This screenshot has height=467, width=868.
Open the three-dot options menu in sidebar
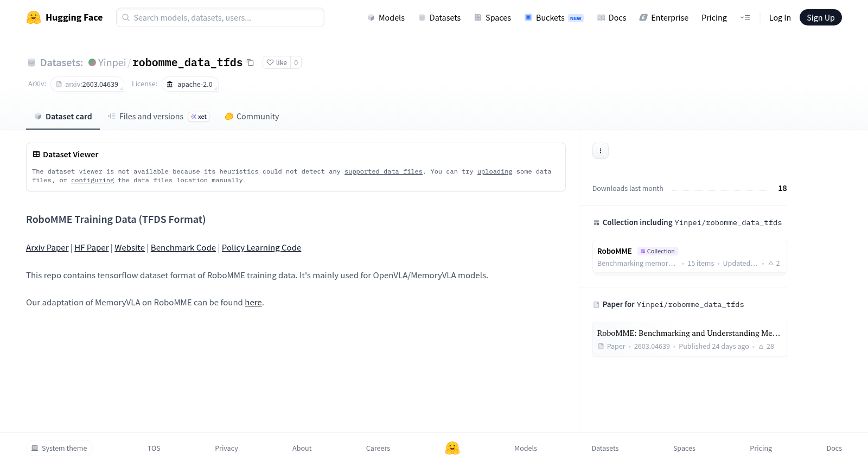pyautogui.click(x=601, y=151)
